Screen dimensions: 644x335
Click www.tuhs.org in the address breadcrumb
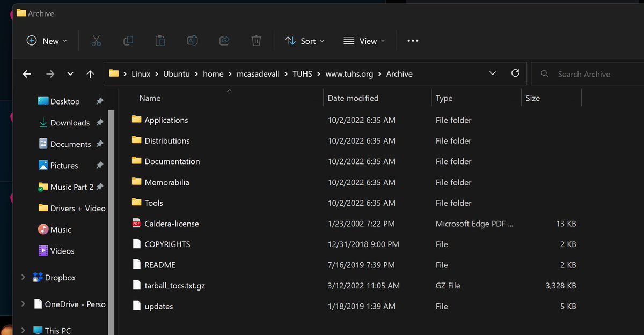(x=349, y=74)
